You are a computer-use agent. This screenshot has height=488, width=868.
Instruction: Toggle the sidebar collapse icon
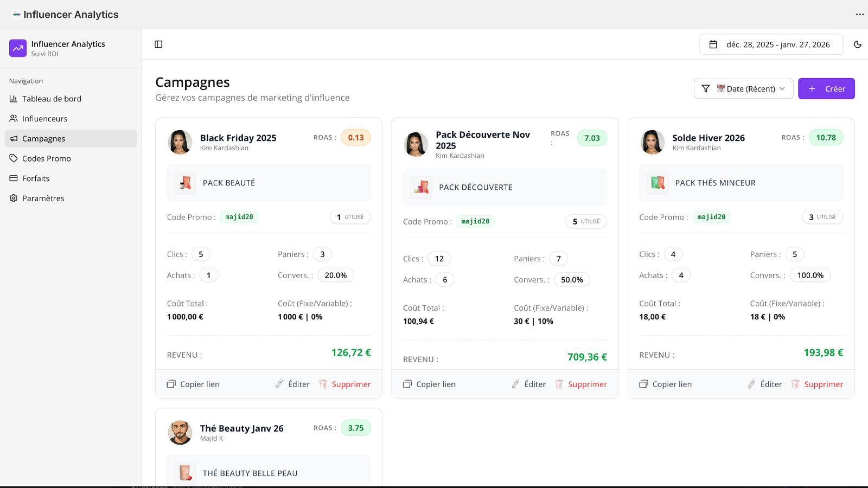coord(158,44)
